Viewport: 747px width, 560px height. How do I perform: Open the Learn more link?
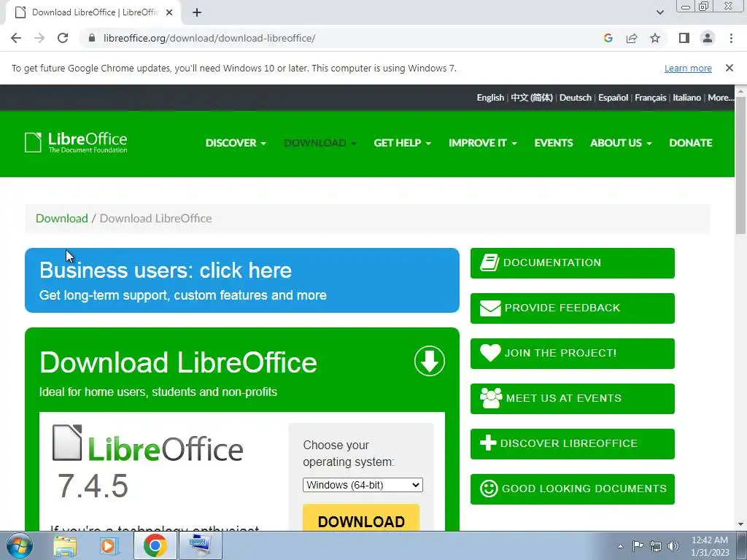point(688,68)
